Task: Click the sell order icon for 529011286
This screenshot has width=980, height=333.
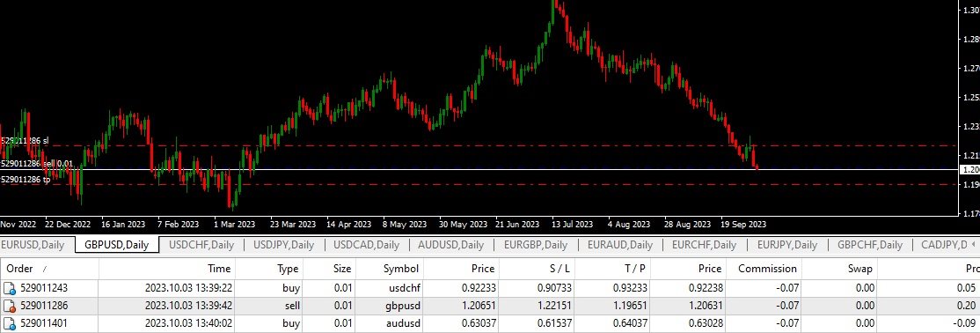Action: point(10,306)
